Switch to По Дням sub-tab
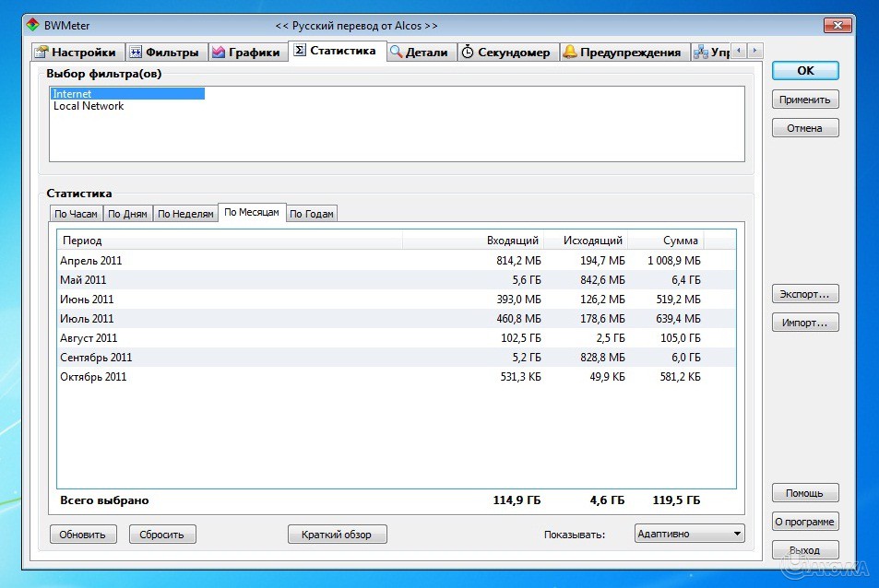This screenshot has width=879, height=588. tap(127, 214)
